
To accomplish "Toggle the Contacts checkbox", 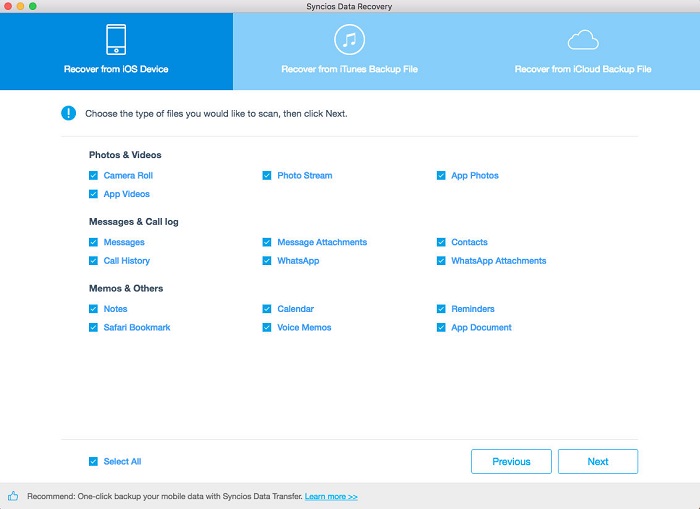I will click(441, 242).
